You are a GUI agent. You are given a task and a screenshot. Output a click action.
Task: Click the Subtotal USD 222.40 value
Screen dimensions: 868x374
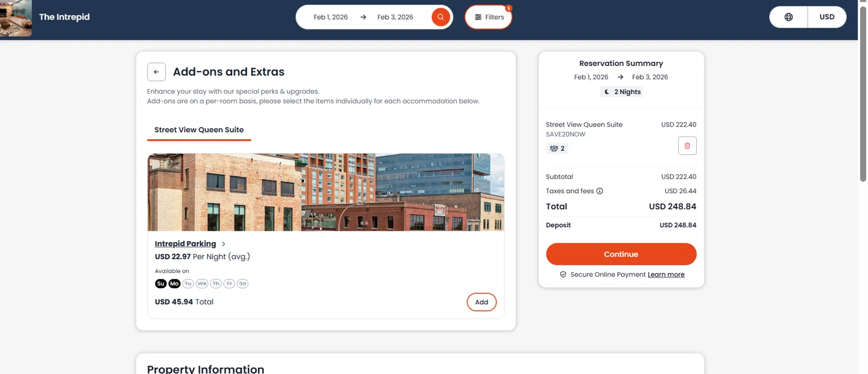679,177
